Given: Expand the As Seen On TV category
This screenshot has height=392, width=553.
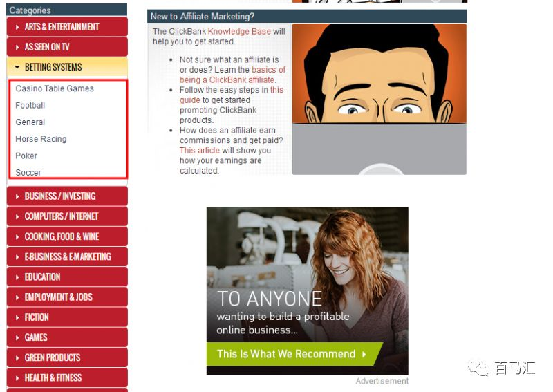Looking at the screenshot, I should click(x=67, y=47).
